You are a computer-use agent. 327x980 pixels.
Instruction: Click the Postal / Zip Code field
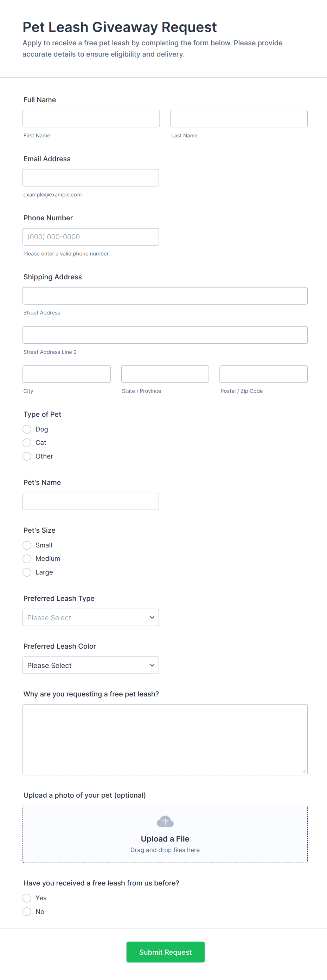coord(263,374)
